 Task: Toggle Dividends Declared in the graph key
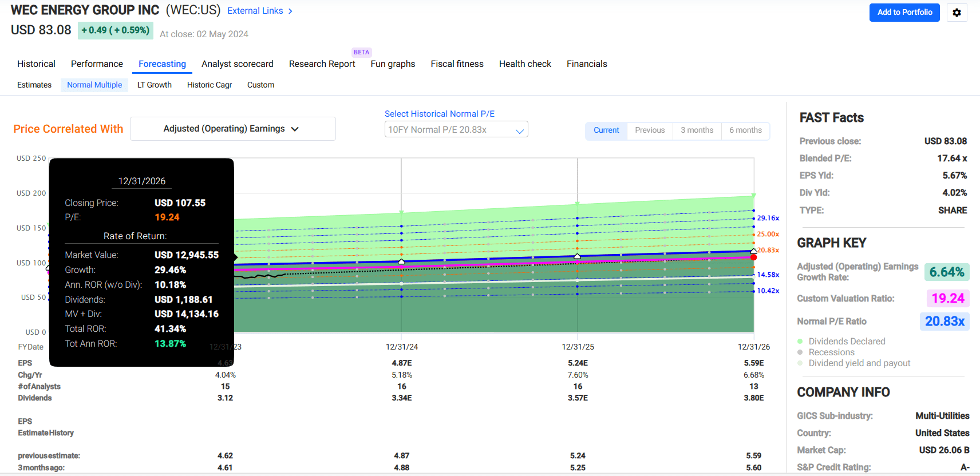tap(847, 342)
